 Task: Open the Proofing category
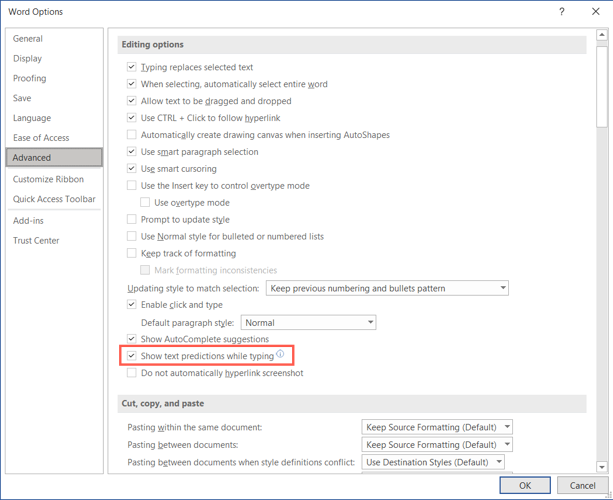tap(30, 78)
